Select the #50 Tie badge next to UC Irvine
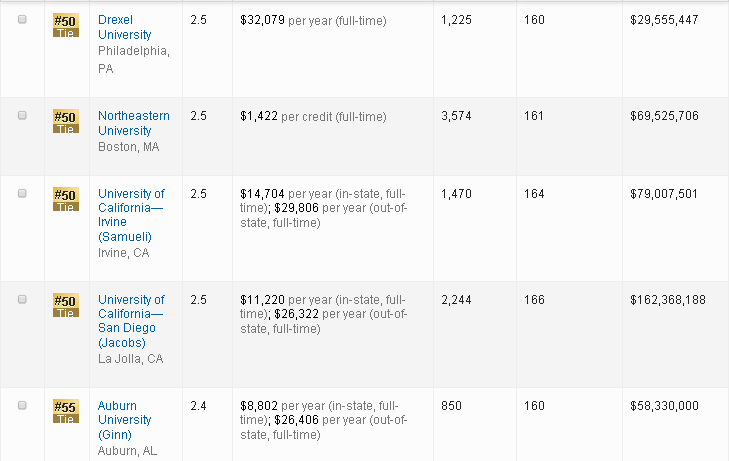Image resolution: width=729 pixels, height=461 pixels. (65, 200)
